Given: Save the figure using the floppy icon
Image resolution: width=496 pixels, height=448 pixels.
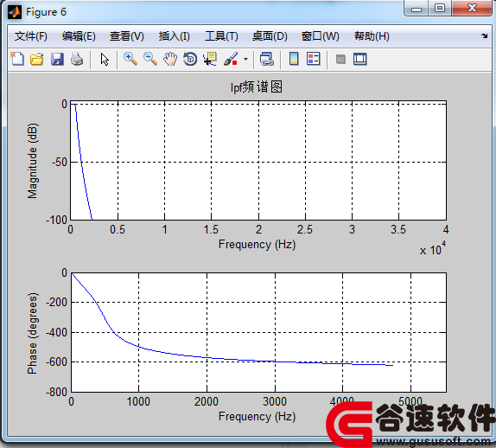Looking at the screenshot, I should coord(57,59).
